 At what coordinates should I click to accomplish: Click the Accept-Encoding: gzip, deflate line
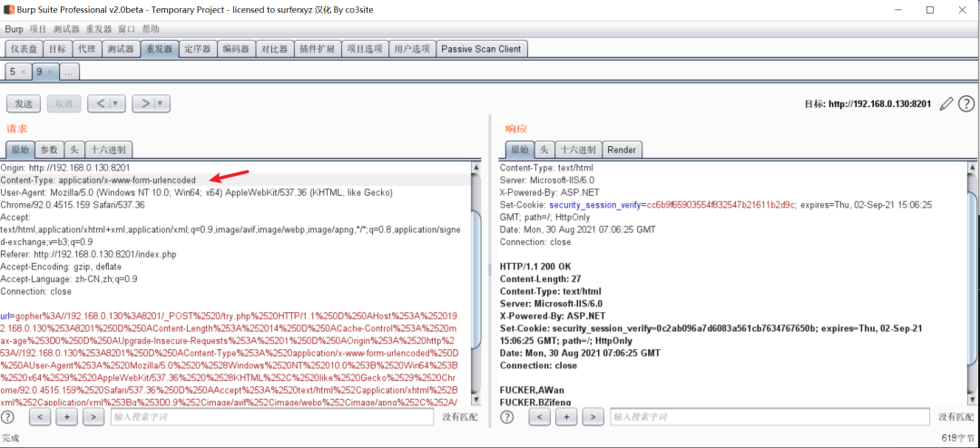[62, 267]
